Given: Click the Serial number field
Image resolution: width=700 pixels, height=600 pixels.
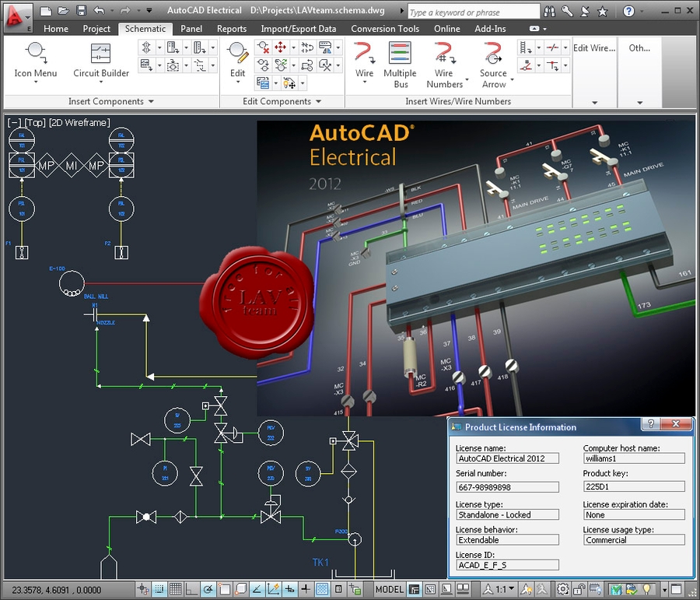Looking at the screenshot, I should tap(507, 487).
